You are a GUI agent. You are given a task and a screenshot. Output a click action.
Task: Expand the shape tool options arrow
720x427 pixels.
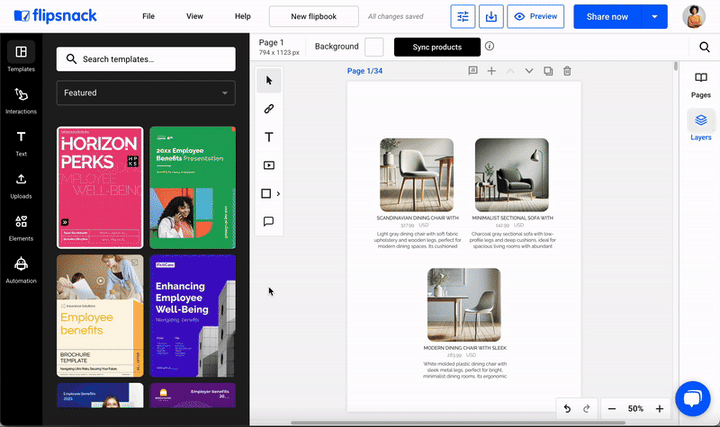coord(278,194)
